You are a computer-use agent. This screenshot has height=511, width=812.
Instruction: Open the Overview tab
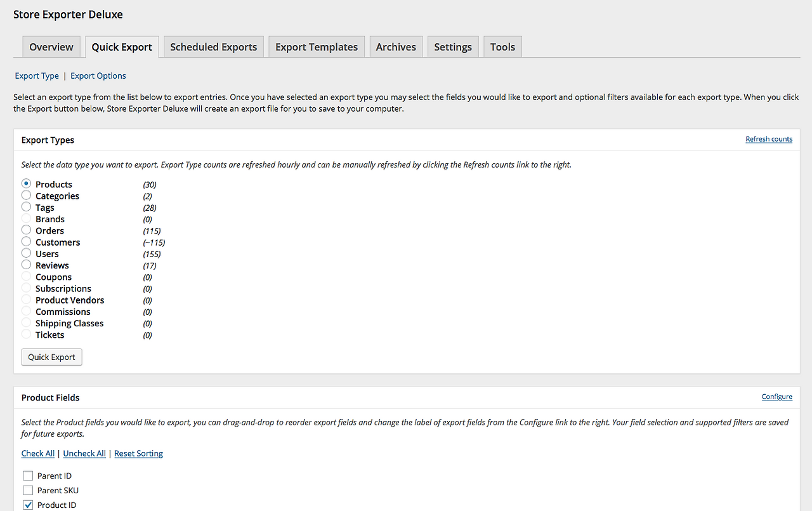point(51,47)
